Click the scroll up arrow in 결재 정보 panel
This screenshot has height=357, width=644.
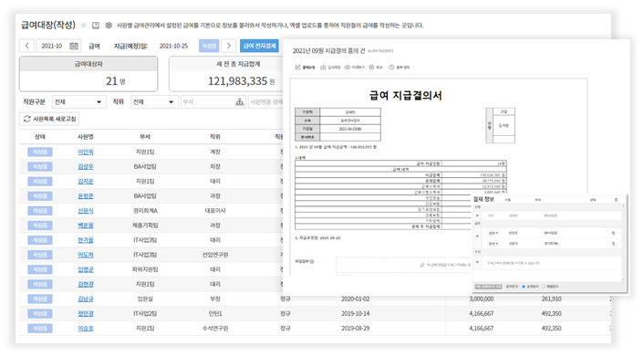(623, 206)
